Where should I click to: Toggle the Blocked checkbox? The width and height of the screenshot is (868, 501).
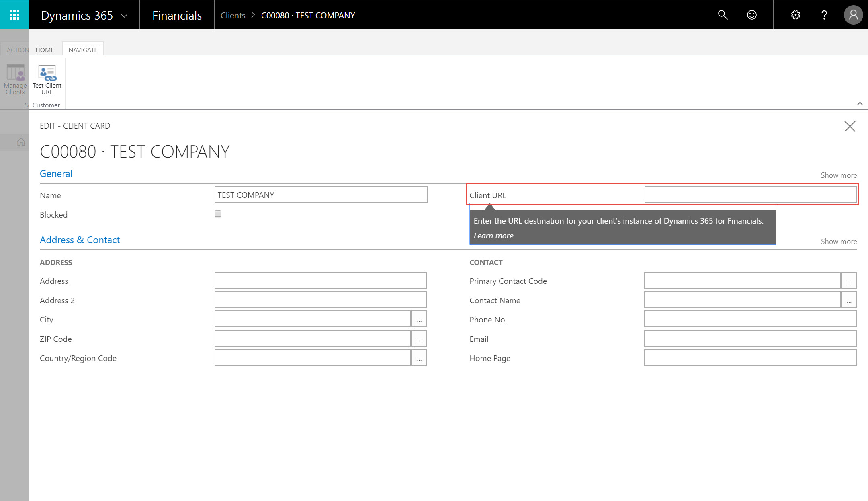pos(218,214)
